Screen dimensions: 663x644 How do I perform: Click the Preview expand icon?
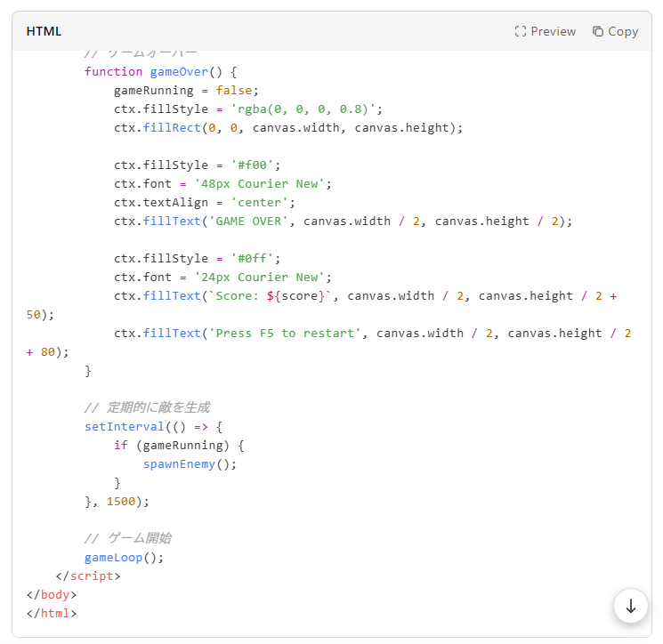pyautogui.click(x=521, y=31)
